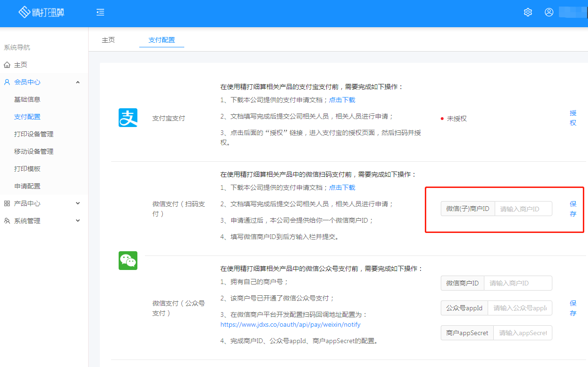Select the 支付配置 tab
The height and width of the screenshot is (367, 588).
click(x=162, y=40)
